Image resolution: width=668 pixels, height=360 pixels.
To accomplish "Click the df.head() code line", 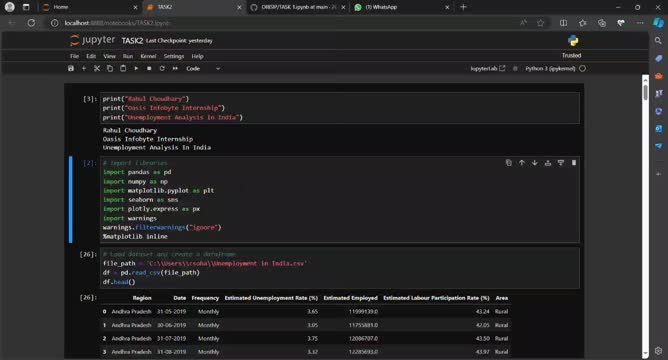I will click(x=119, y=282).
